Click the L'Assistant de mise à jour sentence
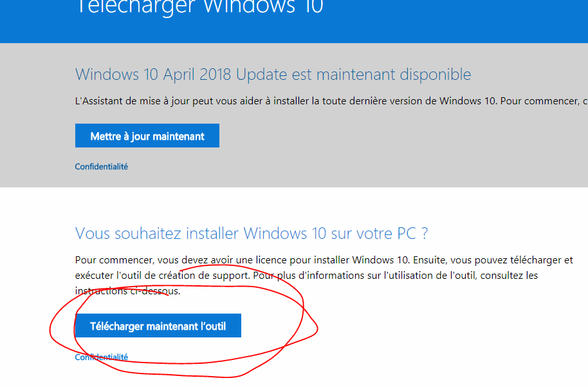The image size is (588, 387). 331,101
